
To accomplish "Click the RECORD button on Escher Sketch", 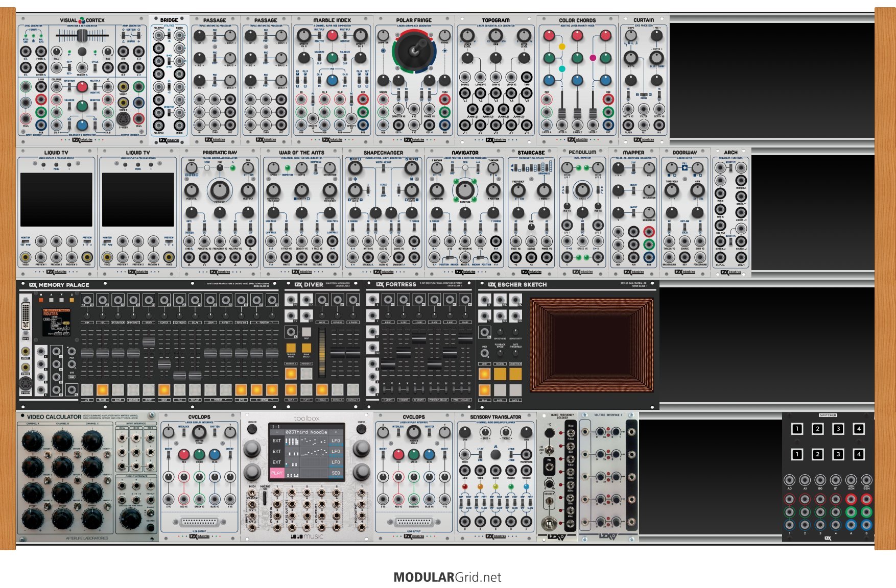I will (500, 373).
